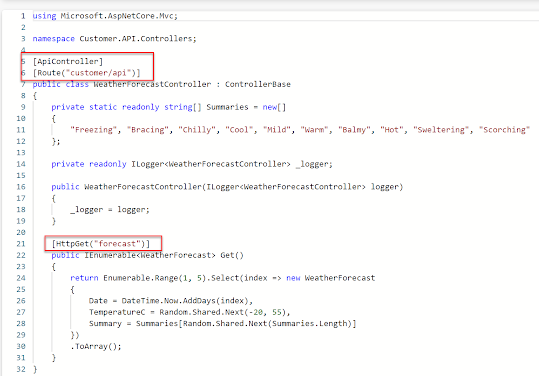Viewport: 539px width, 376px height.
Task: Click the 'namespace' keyword on line 3
Action: click(54, 38)
